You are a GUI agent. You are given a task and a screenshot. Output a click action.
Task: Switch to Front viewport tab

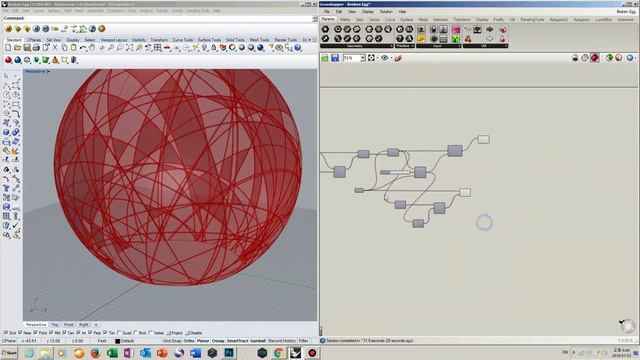pos(69,325)
